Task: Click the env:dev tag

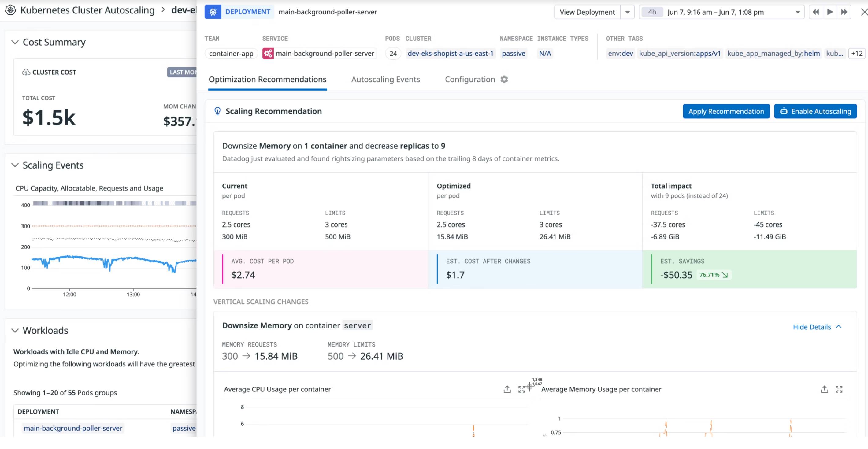Action: (620, 53)
